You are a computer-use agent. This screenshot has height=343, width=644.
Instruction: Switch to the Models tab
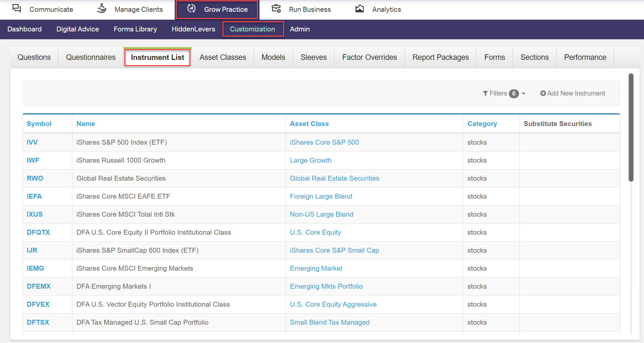tap(273, 57)
